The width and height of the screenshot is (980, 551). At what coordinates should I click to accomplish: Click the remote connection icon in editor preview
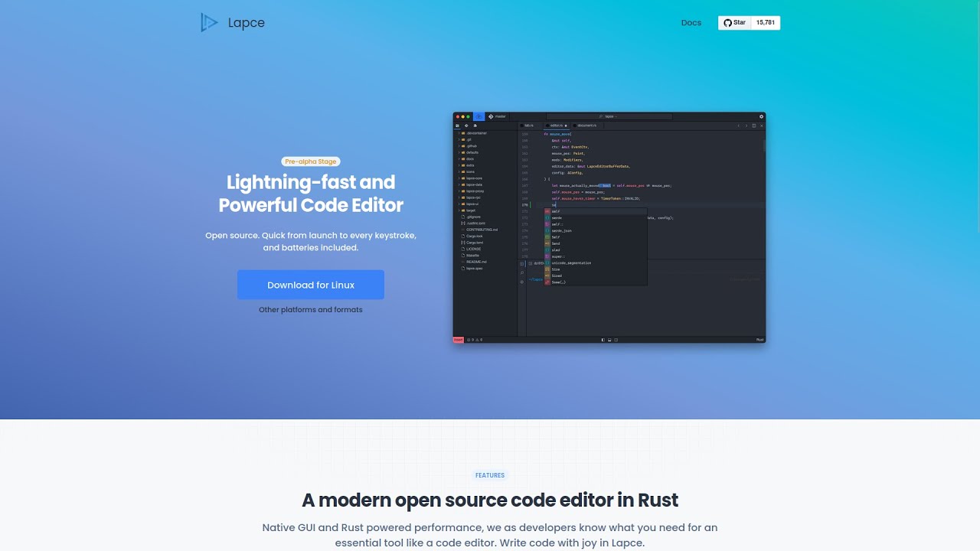(x=479, y=116)
